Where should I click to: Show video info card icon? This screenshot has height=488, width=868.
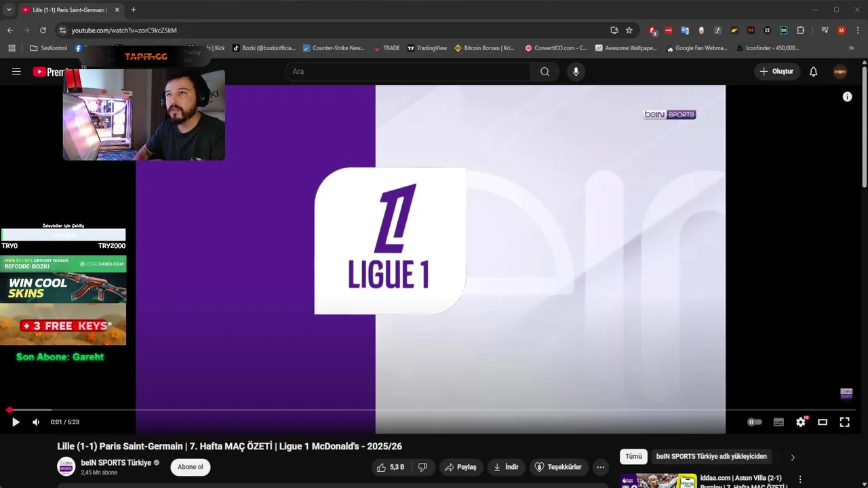[x=847, y=97]
